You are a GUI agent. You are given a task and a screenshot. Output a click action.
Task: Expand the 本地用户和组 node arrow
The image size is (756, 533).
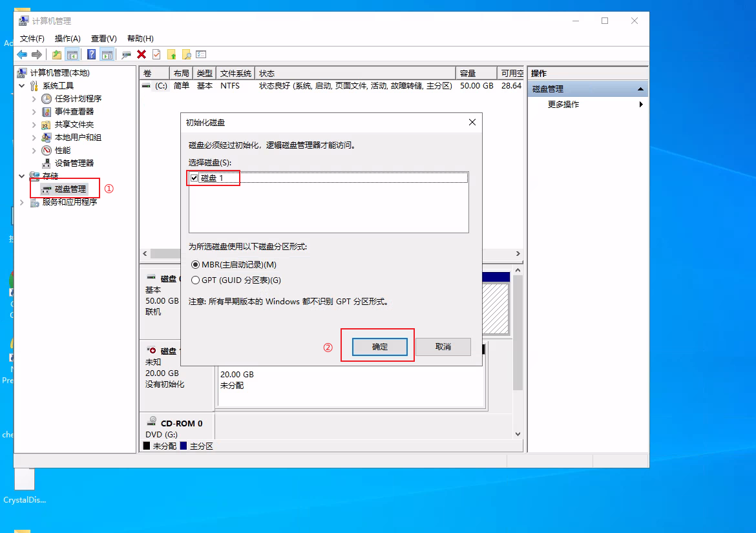pos(34,138)
